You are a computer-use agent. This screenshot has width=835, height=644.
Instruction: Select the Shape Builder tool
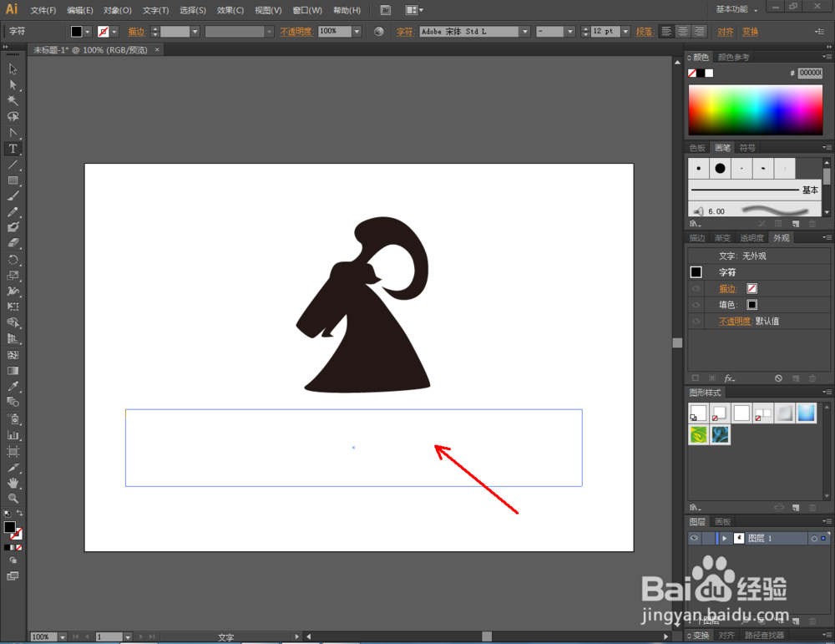pyautogui.click(x=13, y=322)
